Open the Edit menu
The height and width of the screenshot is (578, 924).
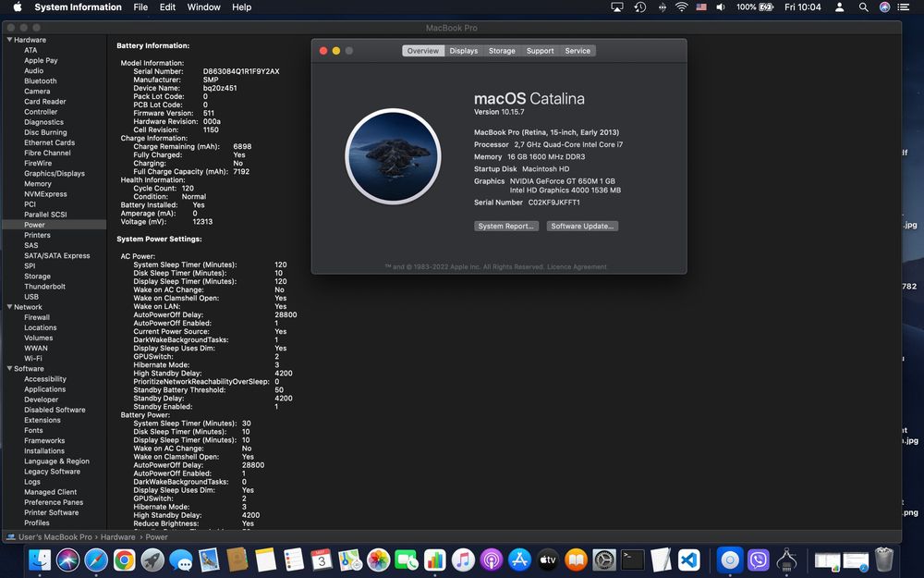click(x=167, y=7)
